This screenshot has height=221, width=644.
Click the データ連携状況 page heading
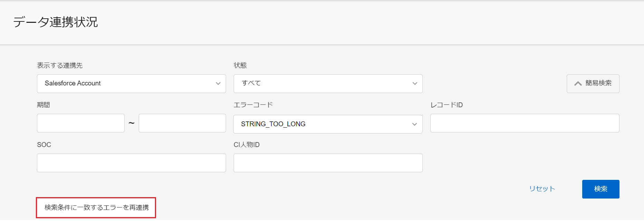pyautogui.click(x=56, y=22)
